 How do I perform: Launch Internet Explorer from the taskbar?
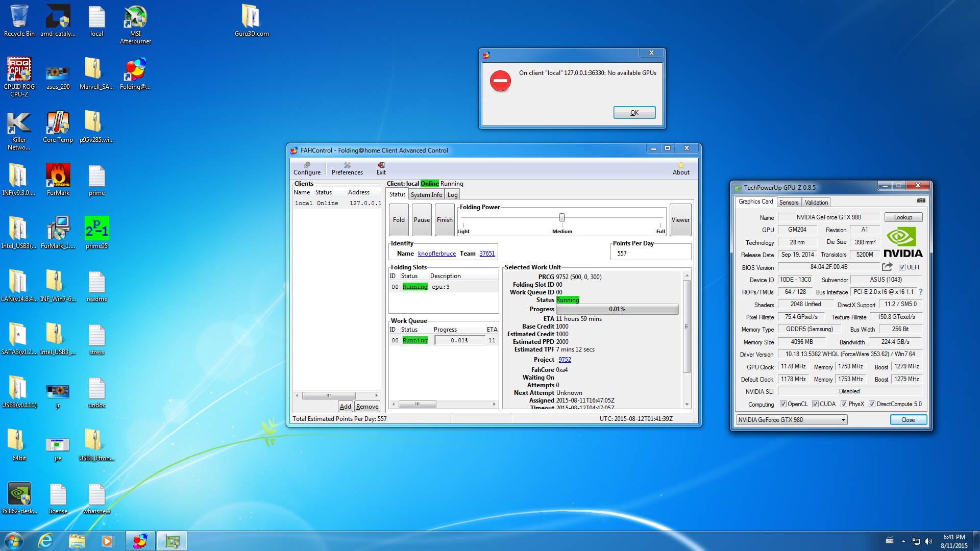click(46, 541)
